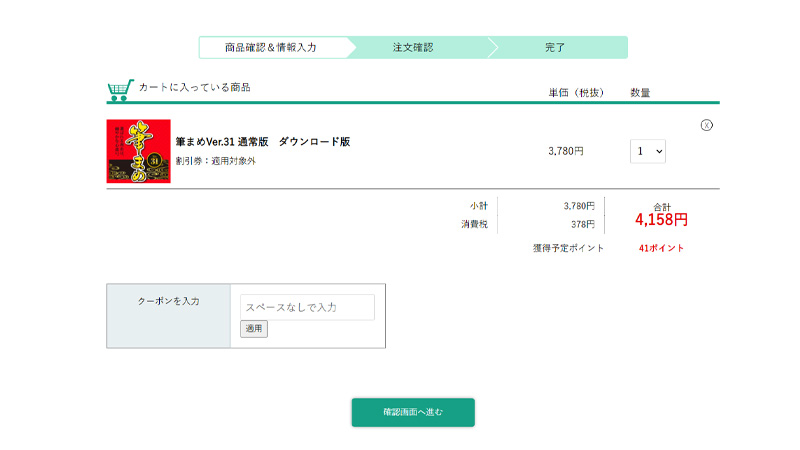800x450 pixels.
Task: Click the 割引券：適用対象外 note
Action: click(x=215, y=161)
